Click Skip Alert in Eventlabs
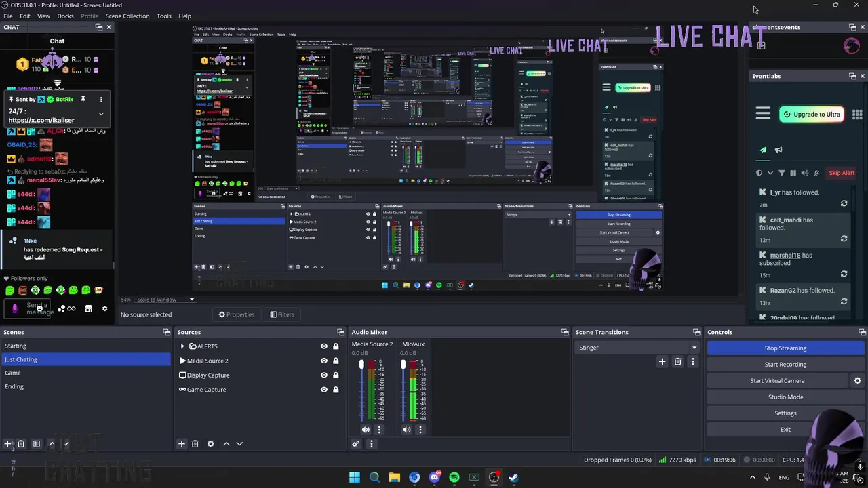Image resolution: width=868 pixels, height=488 pixels. [841, 173]
